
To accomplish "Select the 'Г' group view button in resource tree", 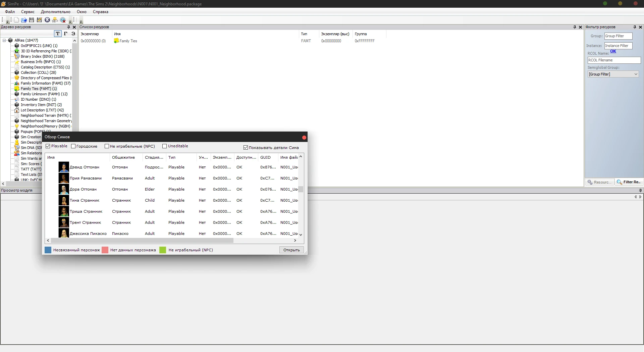I will tap(65, 34).
